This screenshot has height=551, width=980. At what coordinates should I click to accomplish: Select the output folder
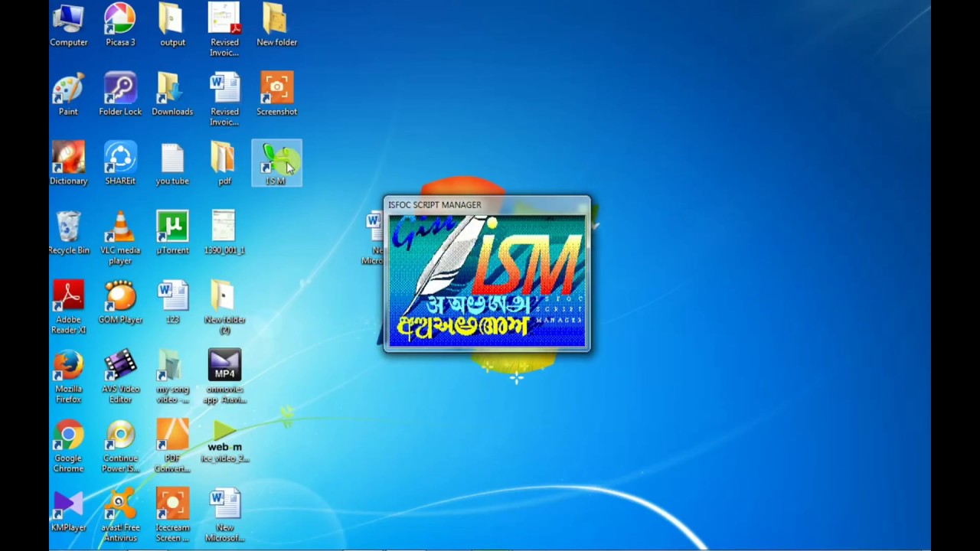pyautogui.click(x=172, y=25)
